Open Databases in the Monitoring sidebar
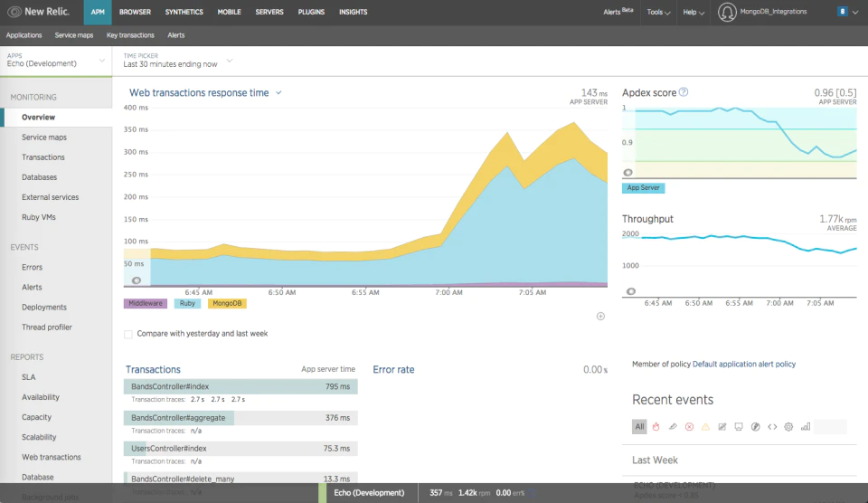This screenshot has height=503, width=868. tap(39, 177)
